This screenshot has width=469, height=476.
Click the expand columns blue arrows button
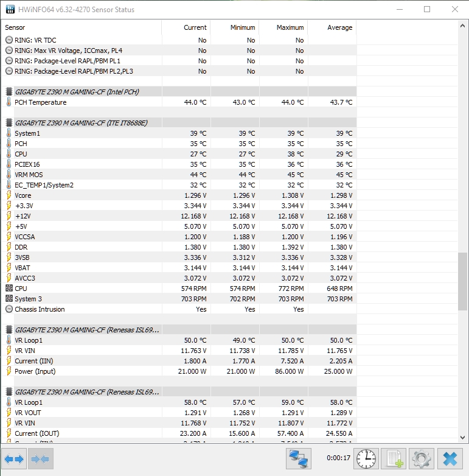[x=14, y=459]
